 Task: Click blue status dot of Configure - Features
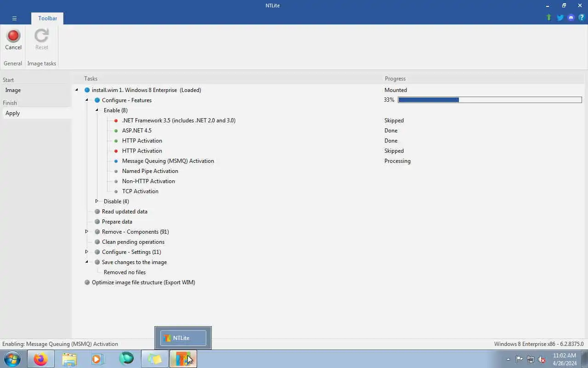pos(97,100)
